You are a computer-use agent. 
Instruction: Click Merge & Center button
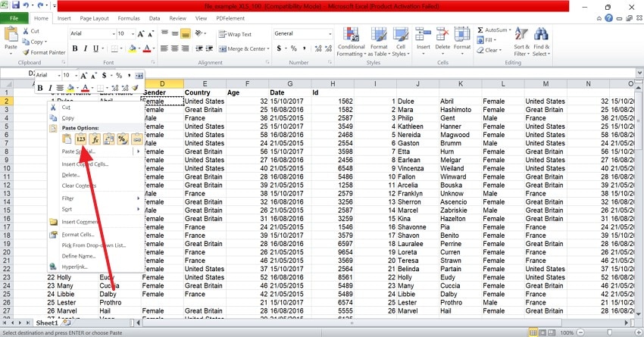242,49
